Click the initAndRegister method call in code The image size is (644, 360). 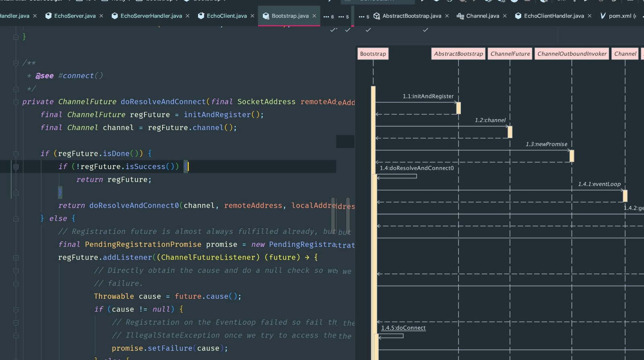[217, 115]
